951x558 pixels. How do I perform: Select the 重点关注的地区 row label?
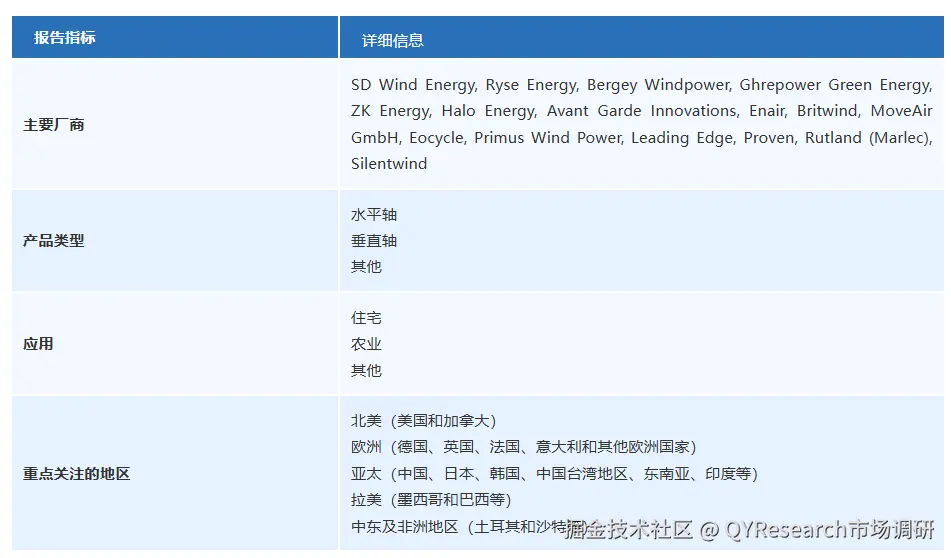[77, 473]
